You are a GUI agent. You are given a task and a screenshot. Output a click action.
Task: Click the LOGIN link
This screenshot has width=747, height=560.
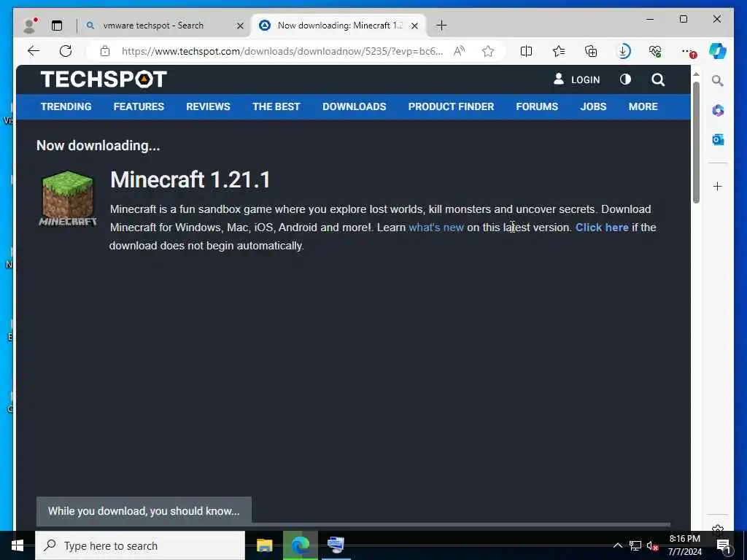pos(576,79)
